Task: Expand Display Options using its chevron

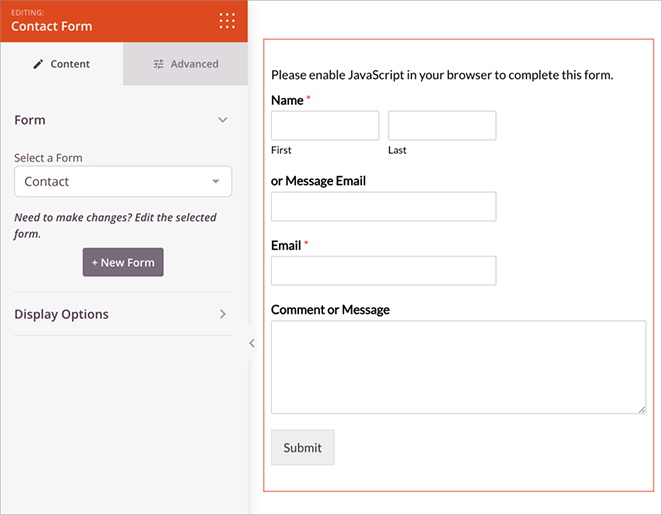Action: pos(223,314)
